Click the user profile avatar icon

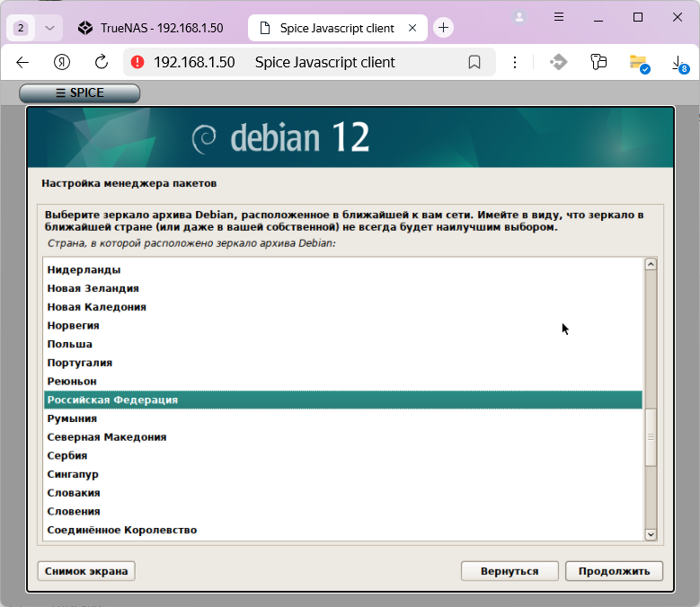519,17
